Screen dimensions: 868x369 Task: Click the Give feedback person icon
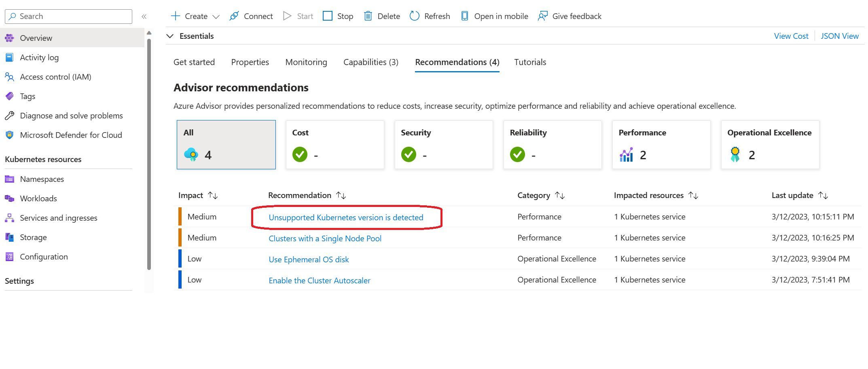point(543,16)
